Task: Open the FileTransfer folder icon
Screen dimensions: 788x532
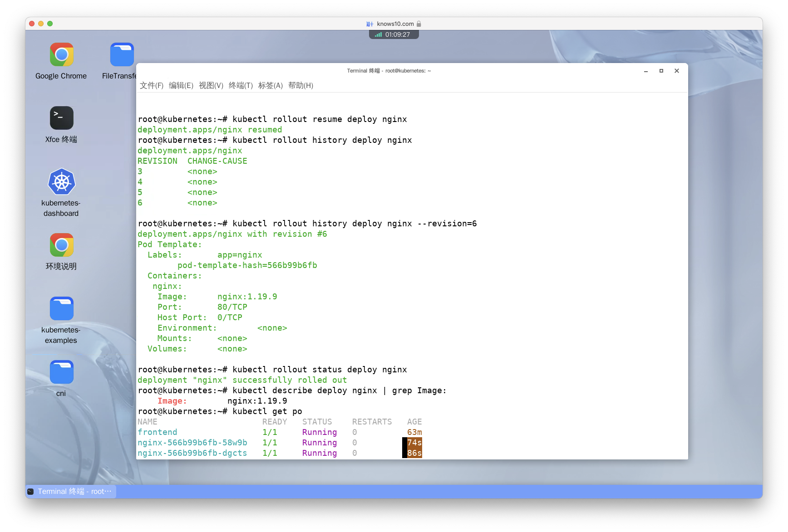Action: tap(122, 55)
